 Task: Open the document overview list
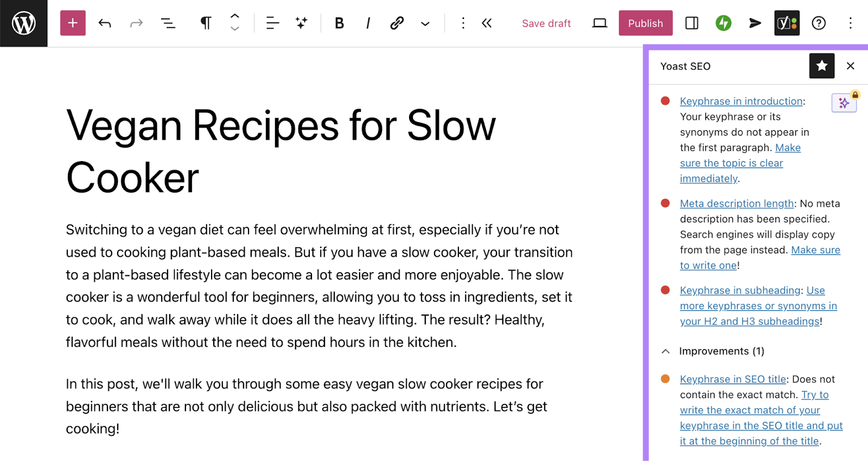[168, 23]
